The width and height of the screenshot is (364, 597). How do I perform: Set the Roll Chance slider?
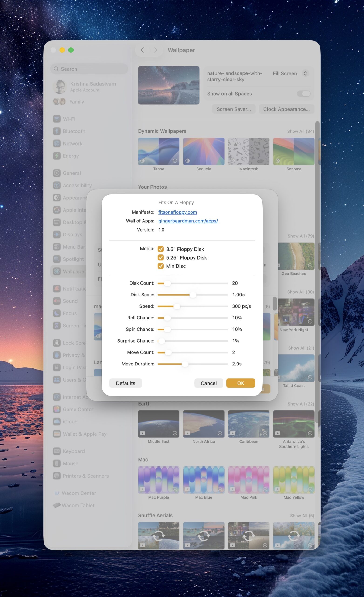[193, 318]
